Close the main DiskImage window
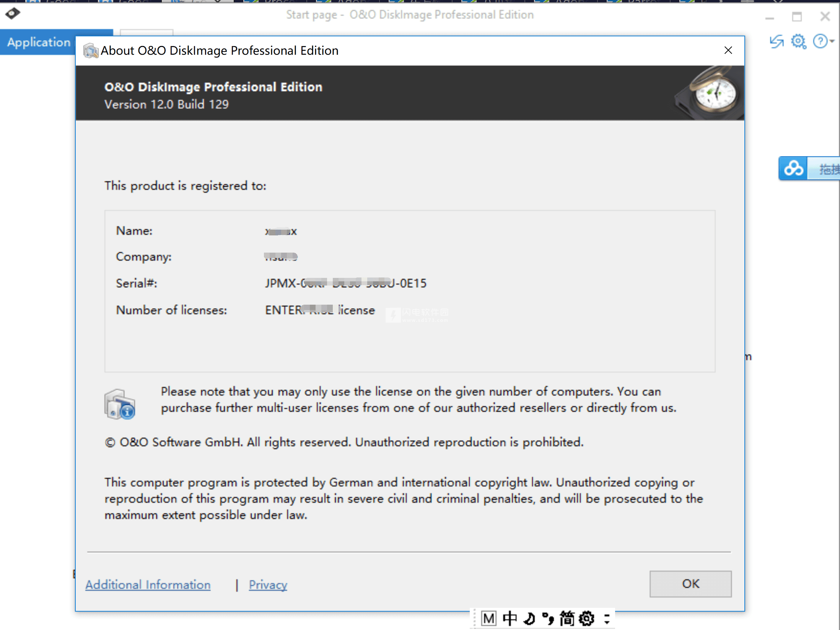The width and height of the screenshot is (840, 630). tap(825, 16)
